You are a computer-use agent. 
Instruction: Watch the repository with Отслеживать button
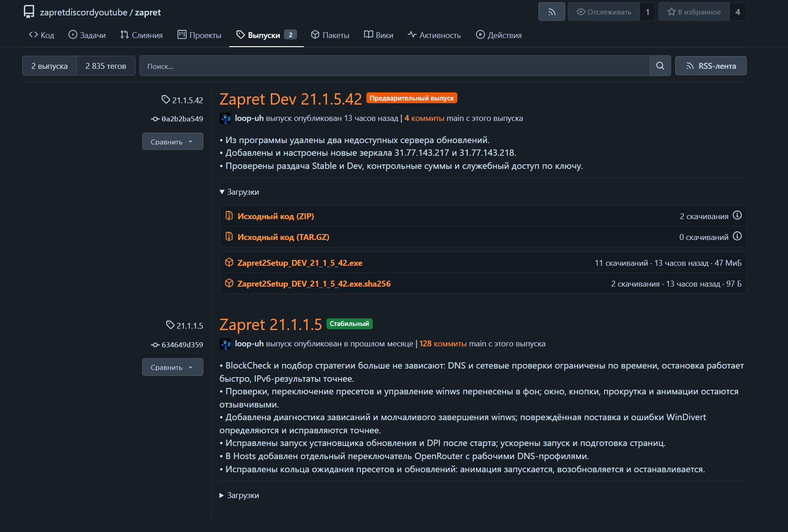click(x=604, y=12)
